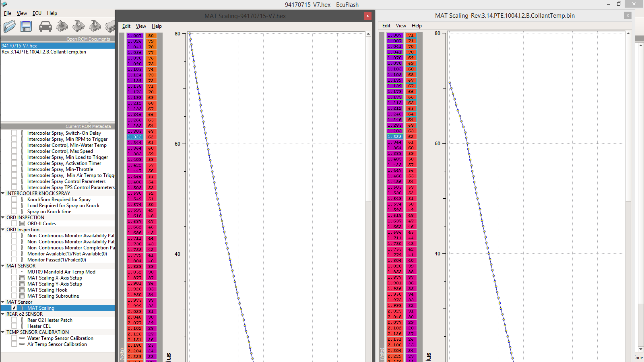Image resolution: width=644 pixels, height=362 pixels.
Task: Open Edit menu in the CollantTemp.bin window
Action: click(386, 26)
